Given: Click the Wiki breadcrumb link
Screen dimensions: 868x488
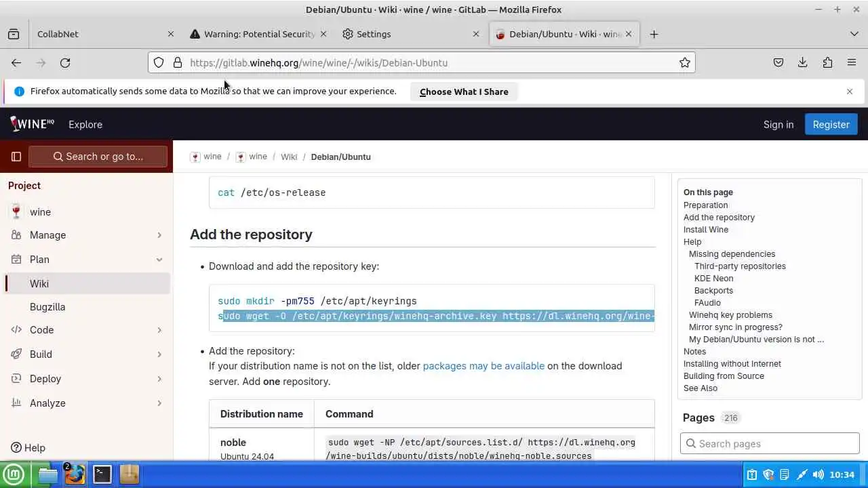Looking at the screenshot, I should (x=289, y=157).
